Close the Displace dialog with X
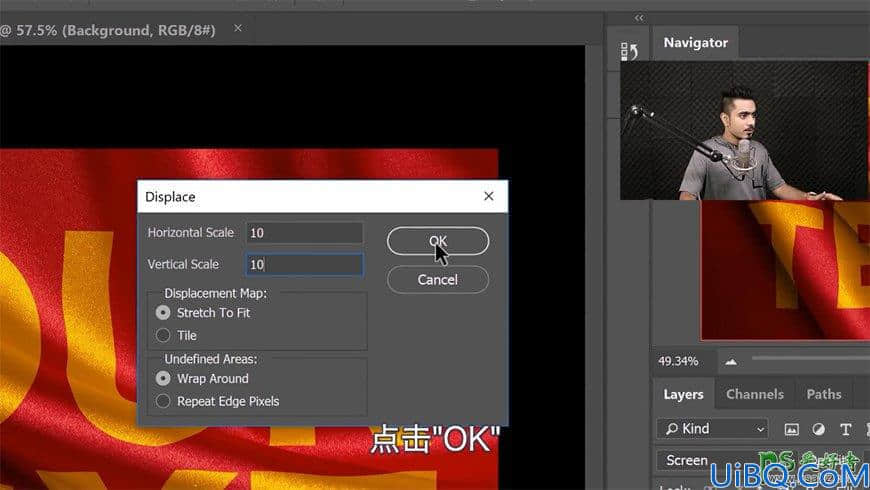 pyautogui.click(x=488, y=196)
